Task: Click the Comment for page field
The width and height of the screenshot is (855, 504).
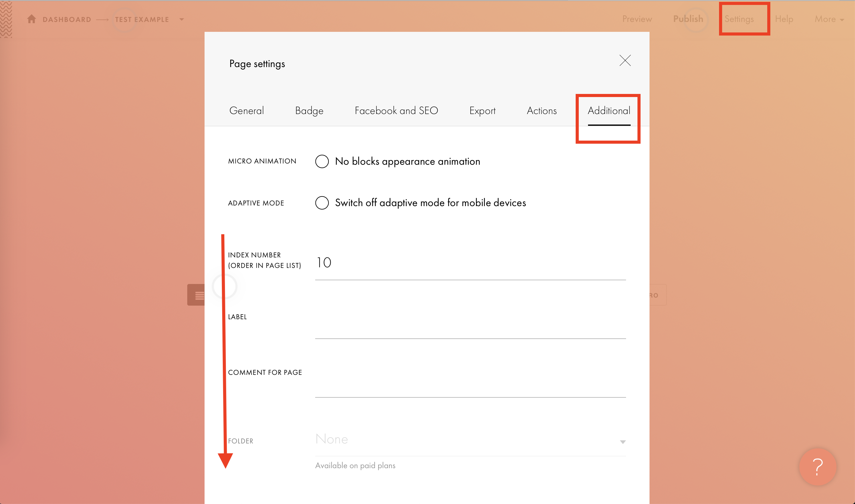Action: point(470,381)
